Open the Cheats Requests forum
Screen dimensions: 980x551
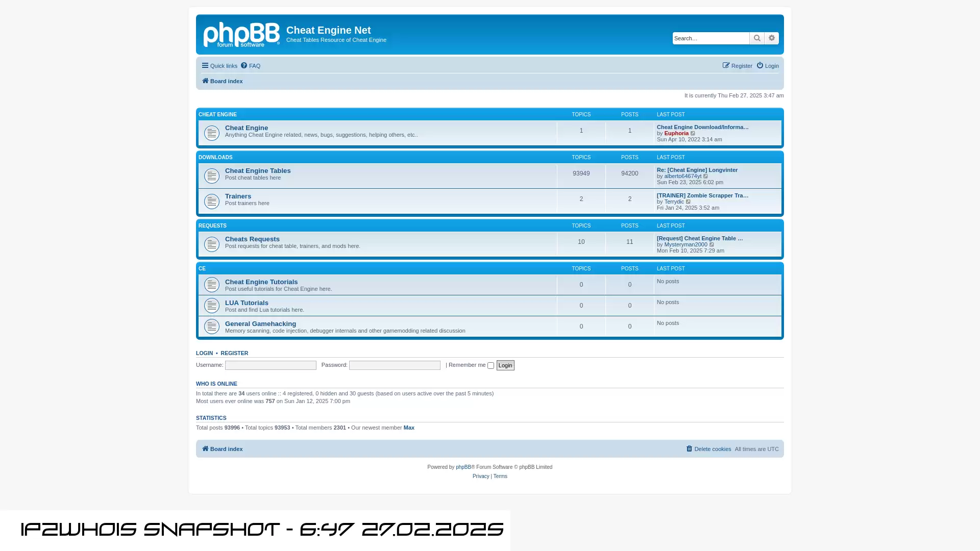click(x=252, y=239)
